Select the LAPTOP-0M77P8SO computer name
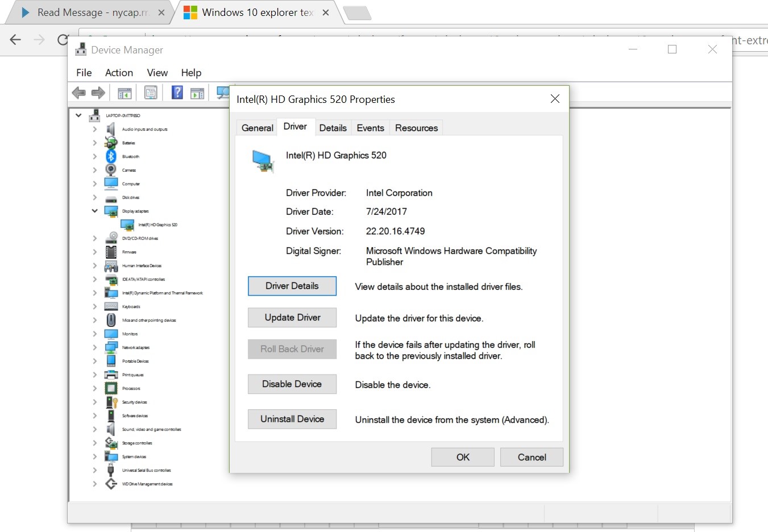 (x=123, y=115)
